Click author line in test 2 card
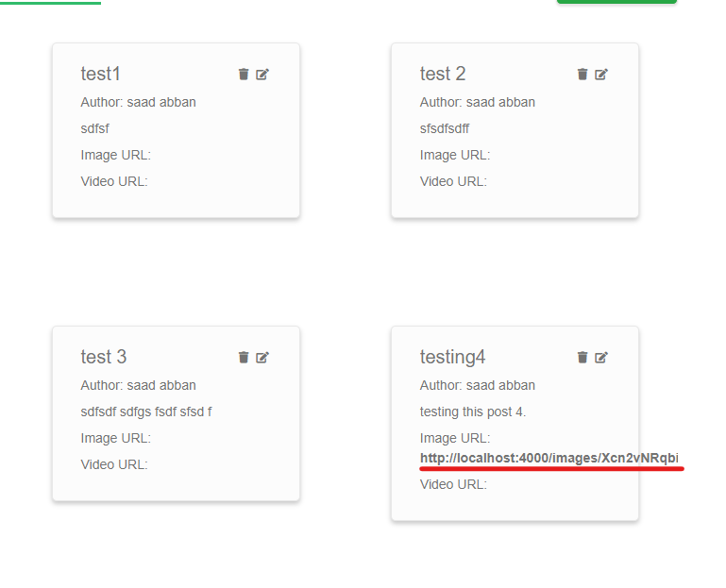 [478, 102]
